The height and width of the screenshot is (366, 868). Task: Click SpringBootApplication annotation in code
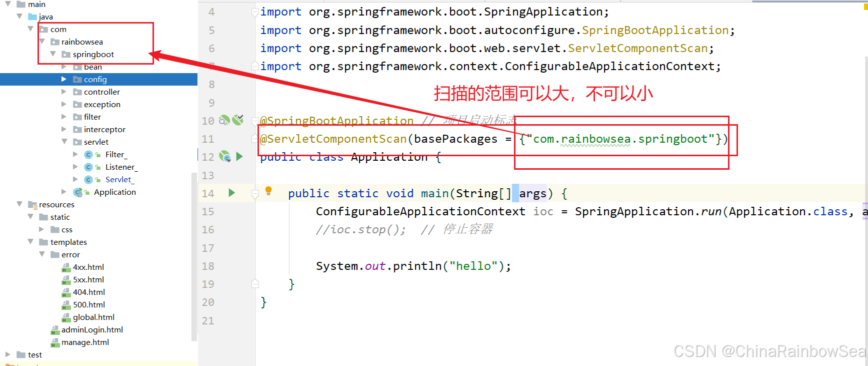coord(340,121)
